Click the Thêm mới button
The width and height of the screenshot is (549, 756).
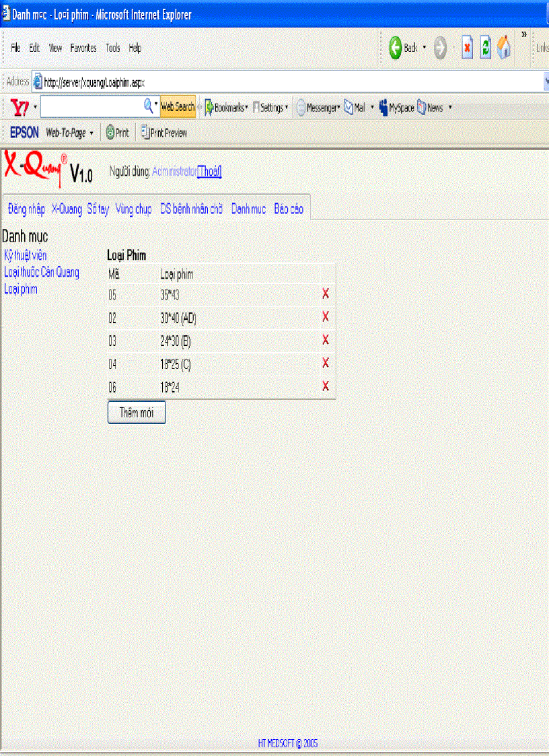(137, 412)
